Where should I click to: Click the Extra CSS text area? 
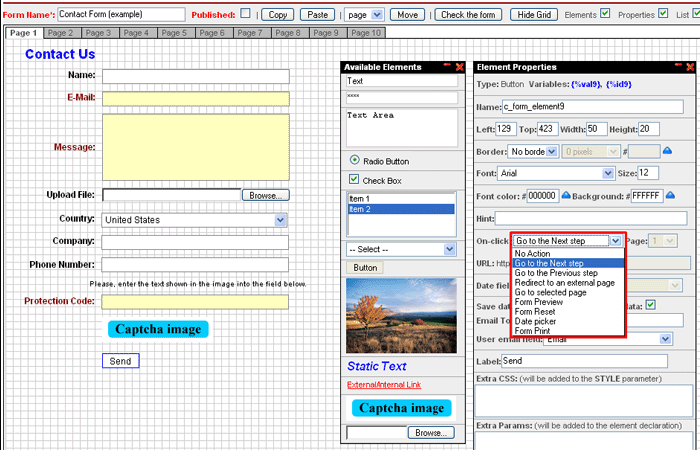[583, 400]
